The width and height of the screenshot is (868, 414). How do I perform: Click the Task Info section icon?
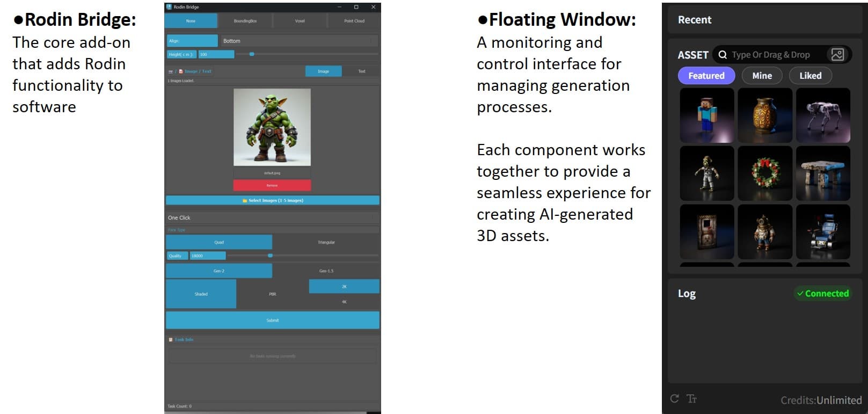(x=171, y=340)
